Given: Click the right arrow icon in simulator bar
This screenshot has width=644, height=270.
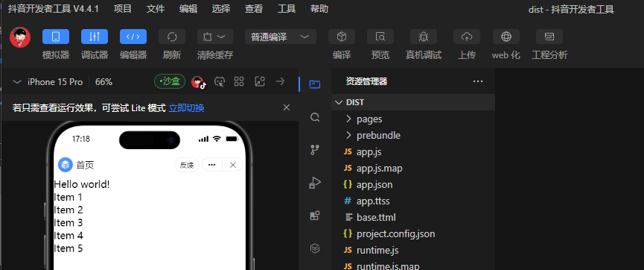Looking at the screenshot, I should click(280, 81).
